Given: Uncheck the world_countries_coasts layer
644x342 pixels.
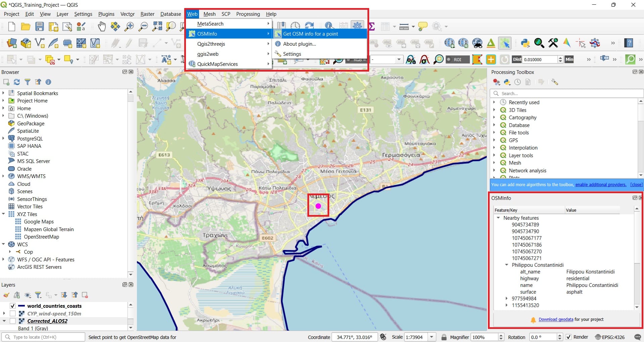Looking at the screenshot, I should point(13,306).
